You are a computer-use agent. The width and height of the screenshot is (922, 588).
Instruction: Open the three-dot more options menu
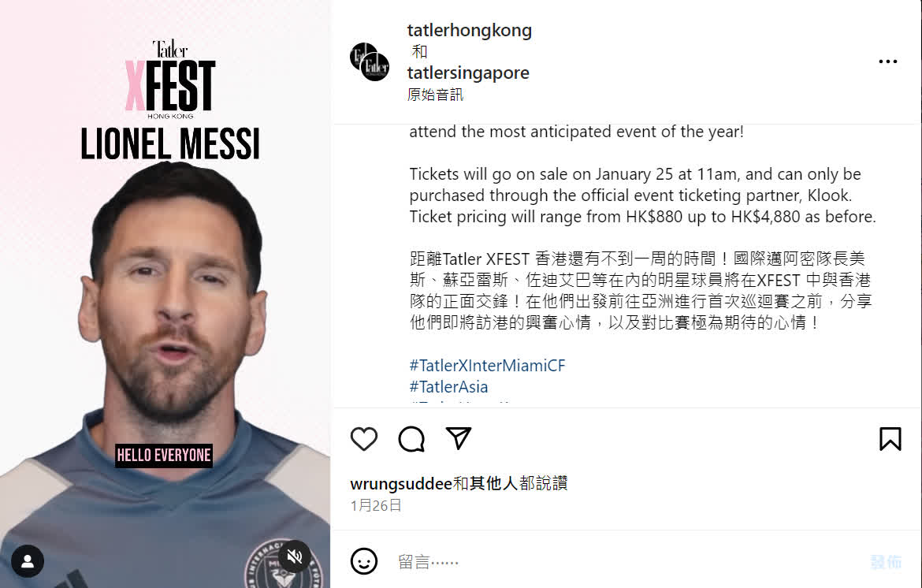(888, 61)
